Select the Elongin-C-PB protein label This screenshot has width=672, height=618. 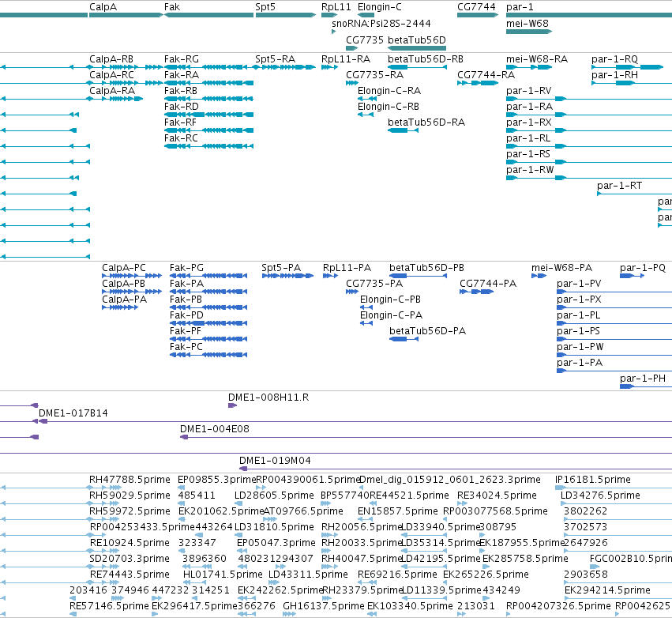(x=390, y=300)
